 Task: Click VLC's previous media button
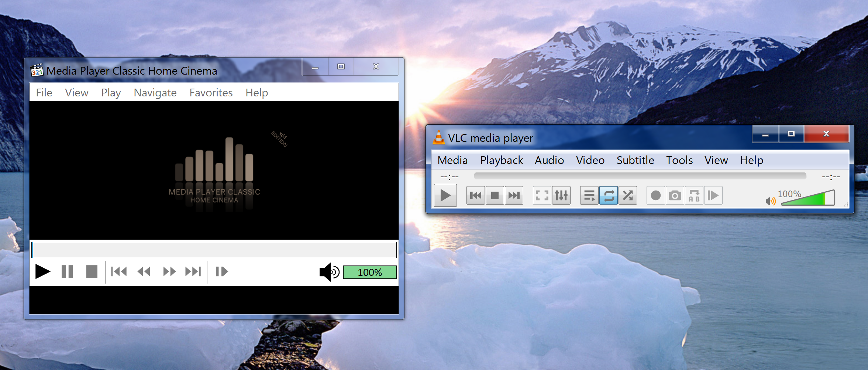coord(476,195)
